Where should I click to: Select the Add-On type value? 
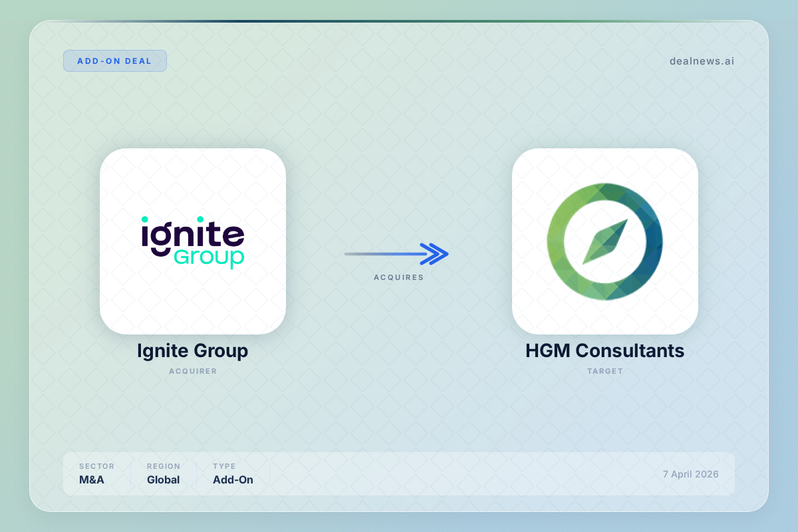[x=233, y=479]
